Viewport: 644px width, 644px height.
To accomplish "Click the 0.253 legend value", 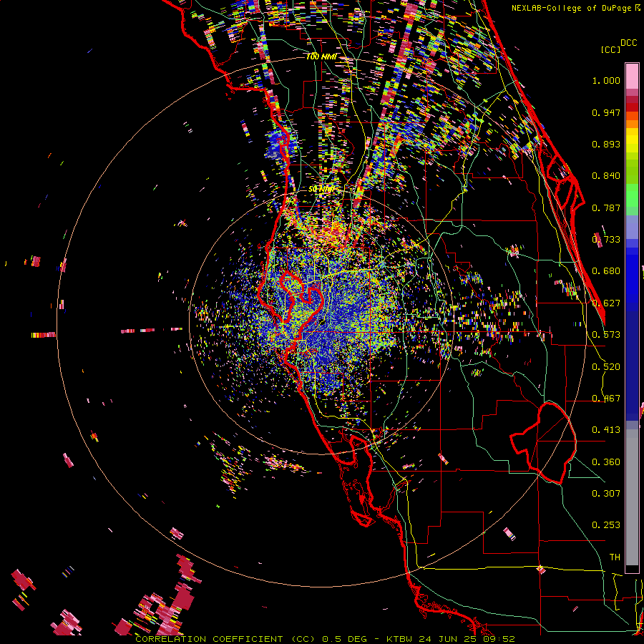I will coord(606,525).
